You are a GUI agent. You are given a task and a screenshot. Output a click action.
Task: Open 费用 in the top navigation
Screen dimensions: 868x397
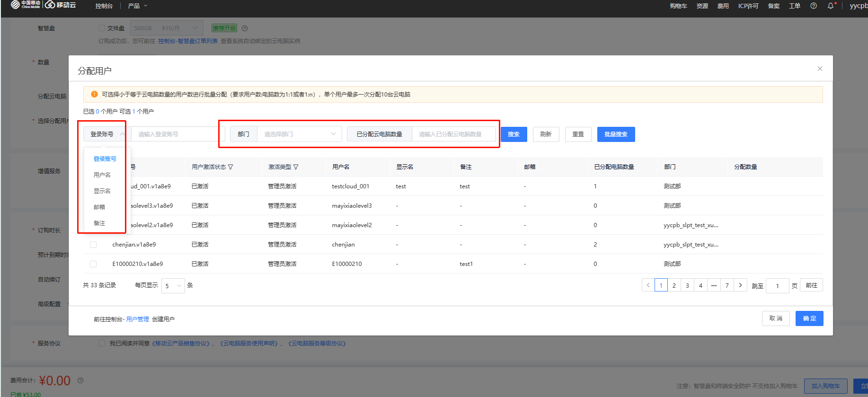click(723, 6)
